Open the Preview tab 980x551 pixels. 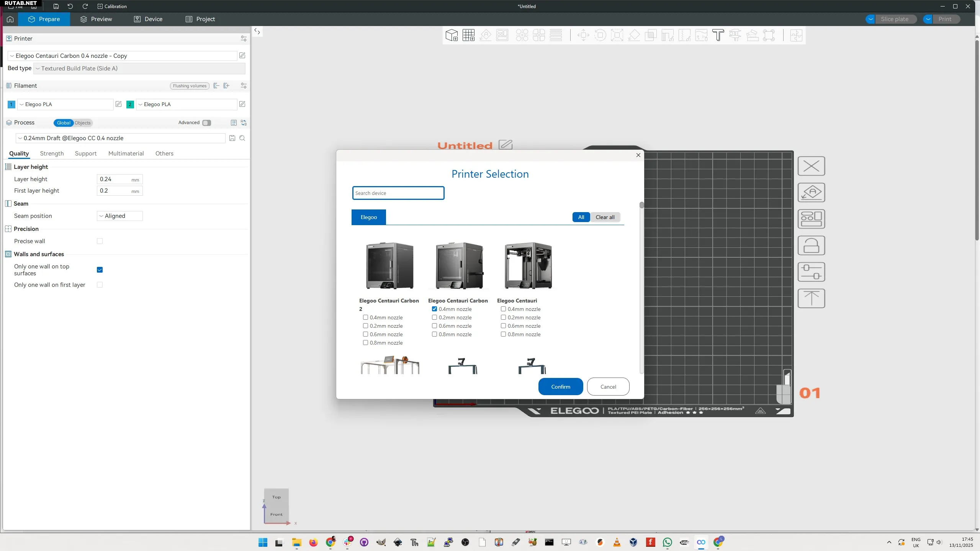[96, 19]
